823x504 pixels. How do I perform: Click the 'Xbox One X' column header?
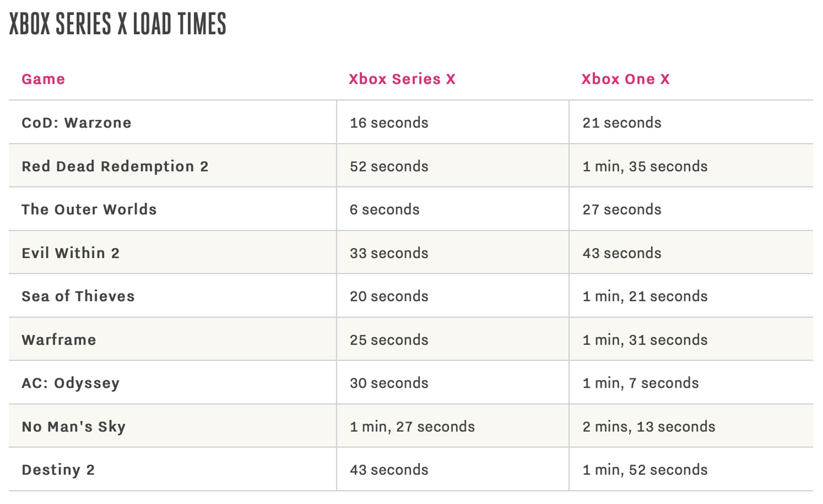[625, 79]
